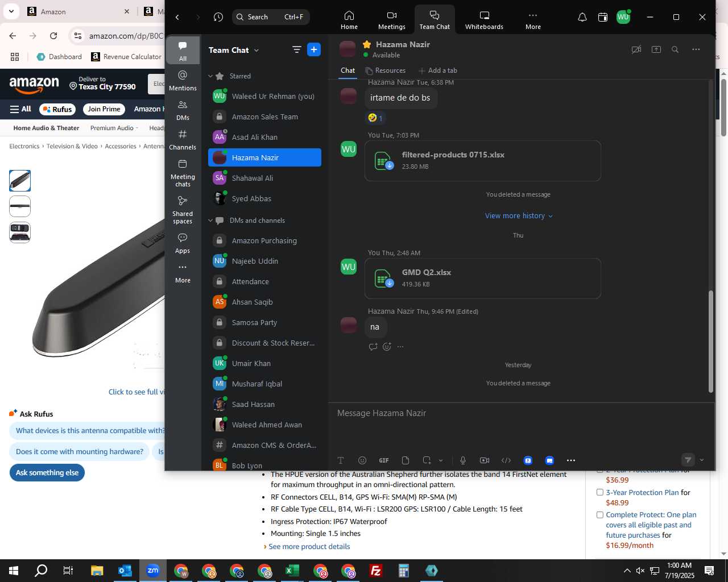Select the Team Chat top tab
The height and width of the screenshot is (582, 728).
[x=435, y=20]
